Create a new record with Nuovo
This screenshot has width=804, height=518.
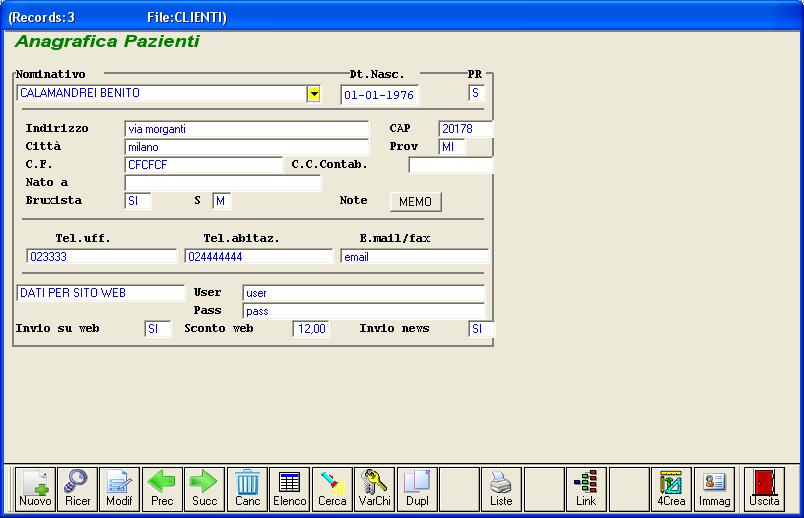coord(35,489)
